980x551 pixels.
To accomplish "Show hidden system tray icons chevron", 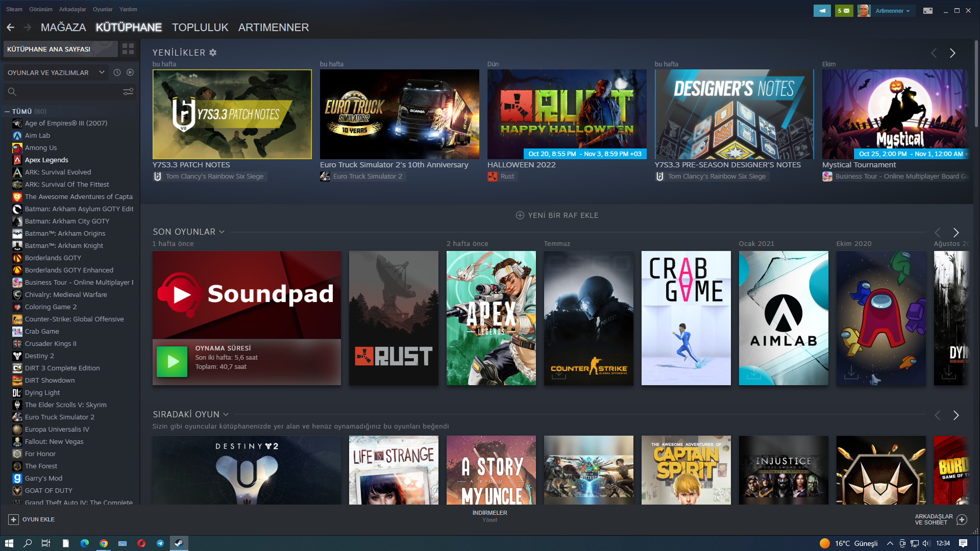I will coord(890,543).
